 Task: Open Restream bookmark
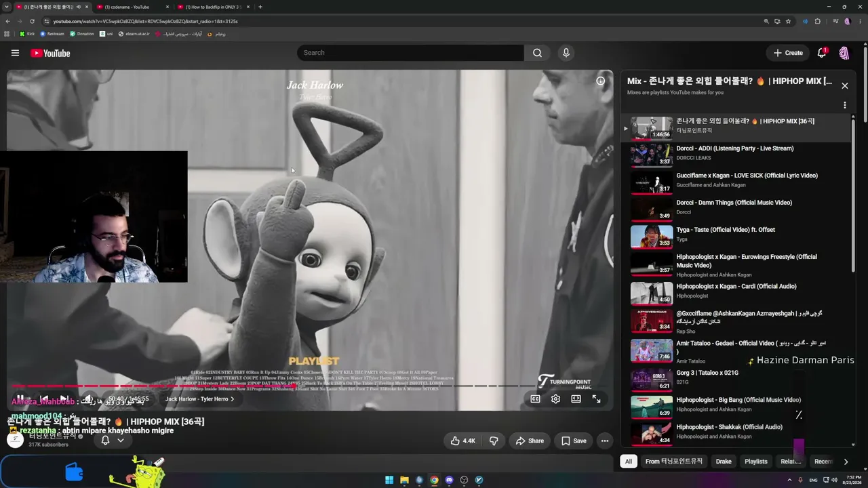click(x=52, y=34)
